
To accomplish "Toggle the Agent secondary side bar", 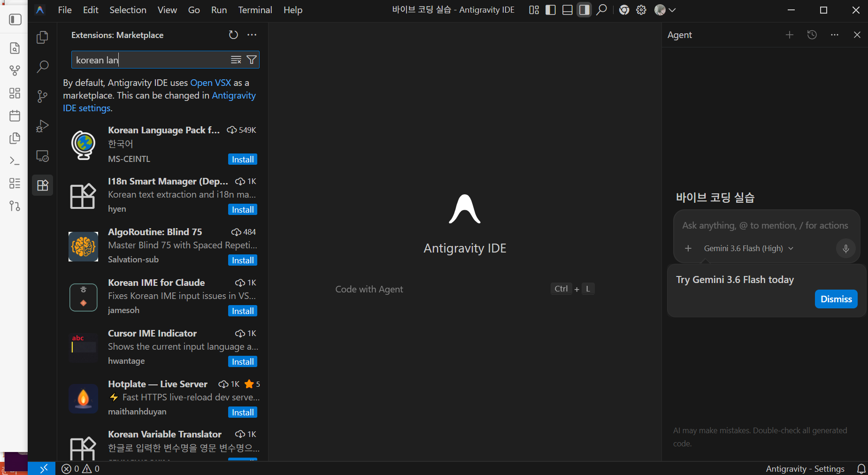I will pos(584,10).
